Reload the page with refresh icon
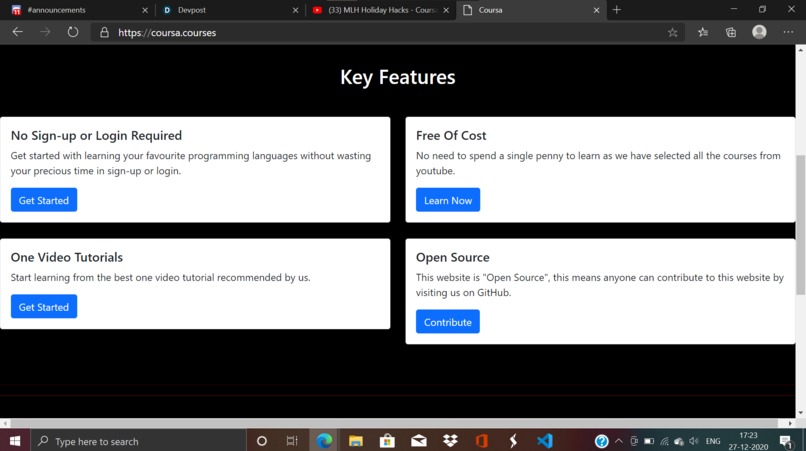Image resolution: width=806 pixels, height=451 pixels. (73, 32)
